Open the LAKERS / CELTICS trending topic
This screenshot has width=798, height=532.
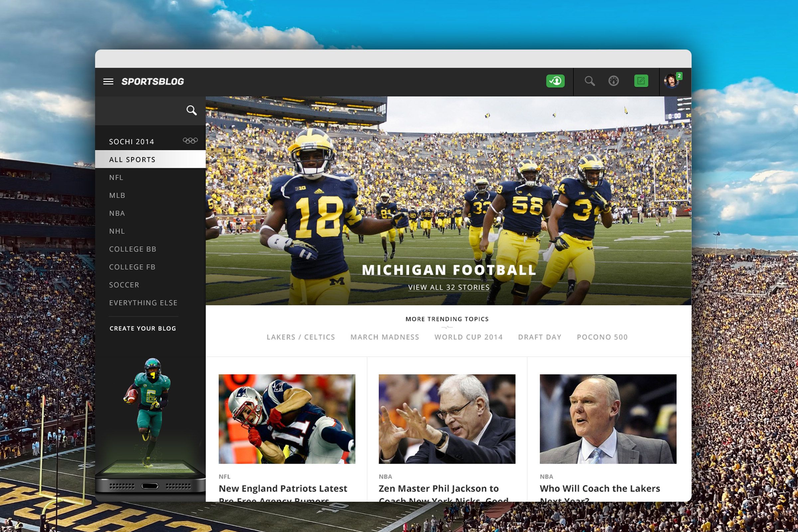[301, 337]
